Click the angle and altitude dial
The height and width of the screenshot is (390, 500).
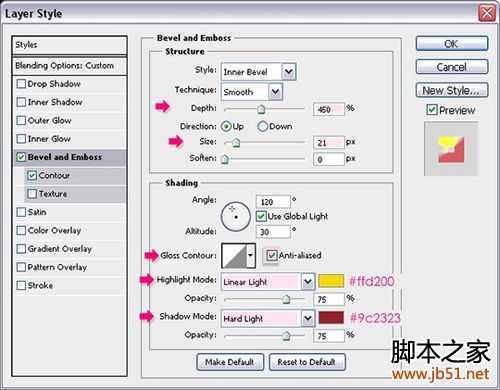coord(235,216)
